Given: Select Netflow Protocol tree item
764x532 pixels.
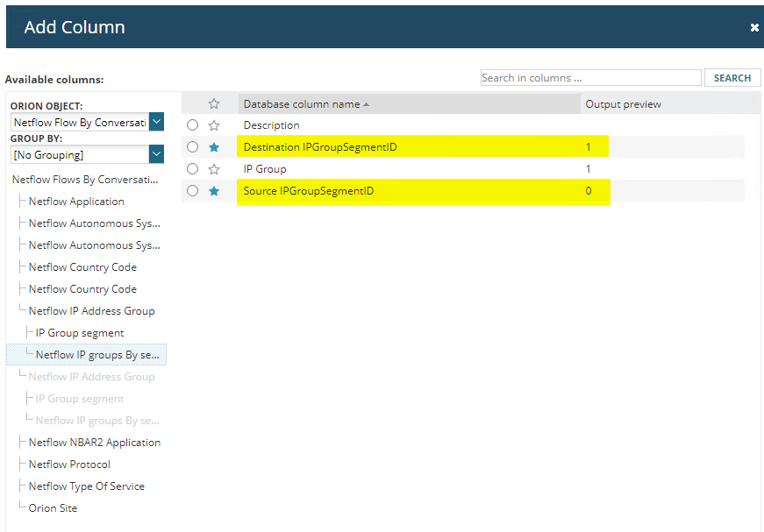Looking at the screenshot, I should [69, 465].
